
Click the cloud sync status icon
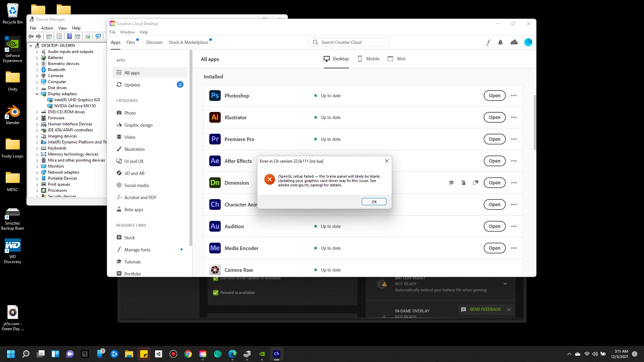point(514,42)
